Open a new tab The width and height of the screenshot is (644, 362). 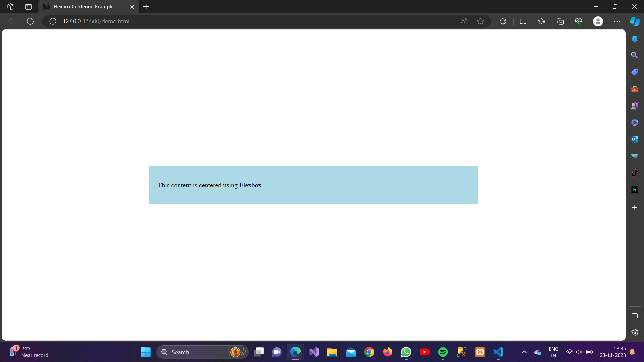click(146, 7)
